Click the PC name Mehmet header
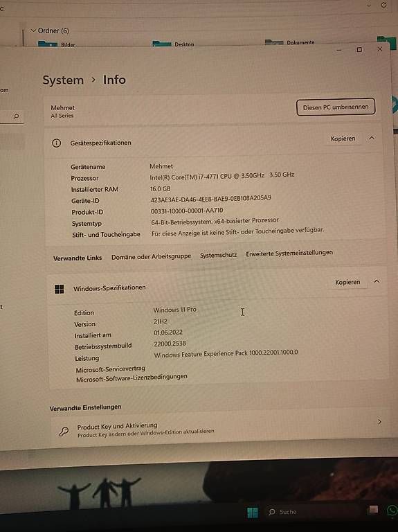This screenshot has height=532, width=398. pos(63,107)
